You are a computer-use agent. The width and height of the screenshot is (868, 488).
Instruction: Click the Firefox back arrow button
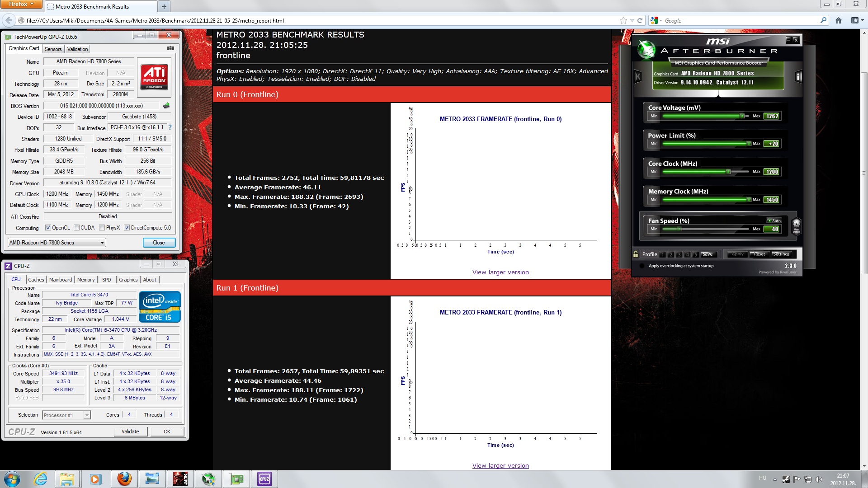(x=9, y=20)
